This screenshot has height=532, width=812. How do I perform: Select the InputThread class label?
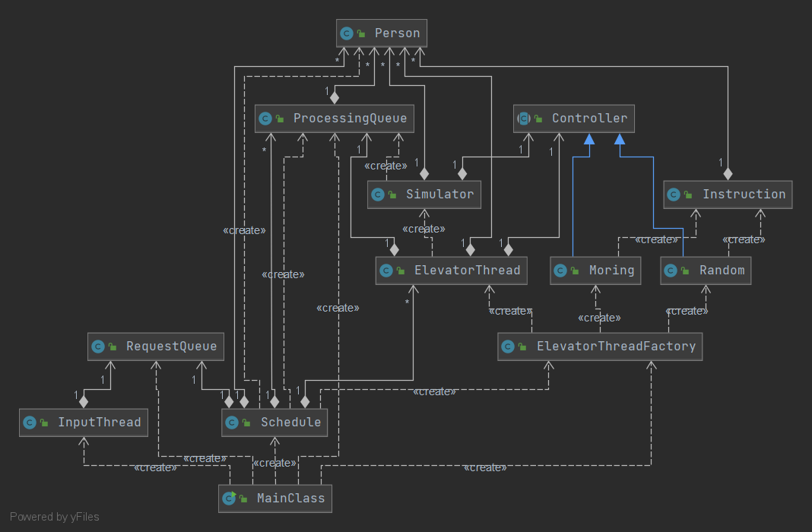coord(100,423)
